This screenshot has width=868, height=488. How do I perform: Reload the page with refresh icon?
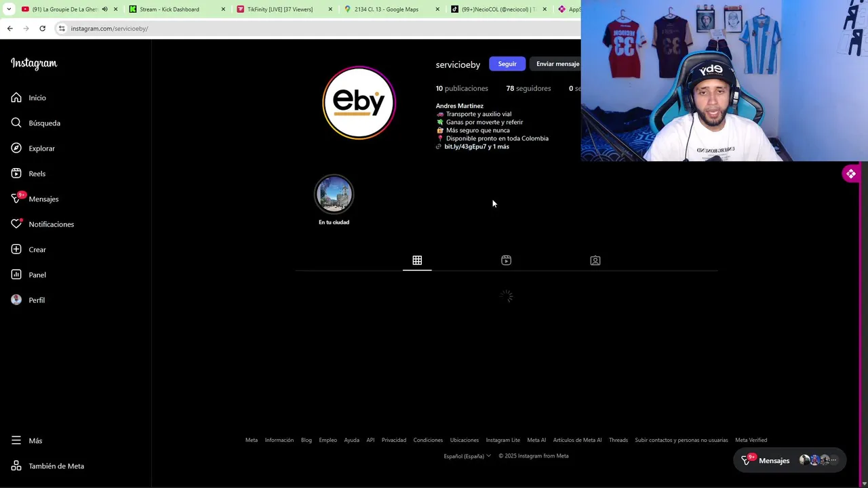pos(42,28)
